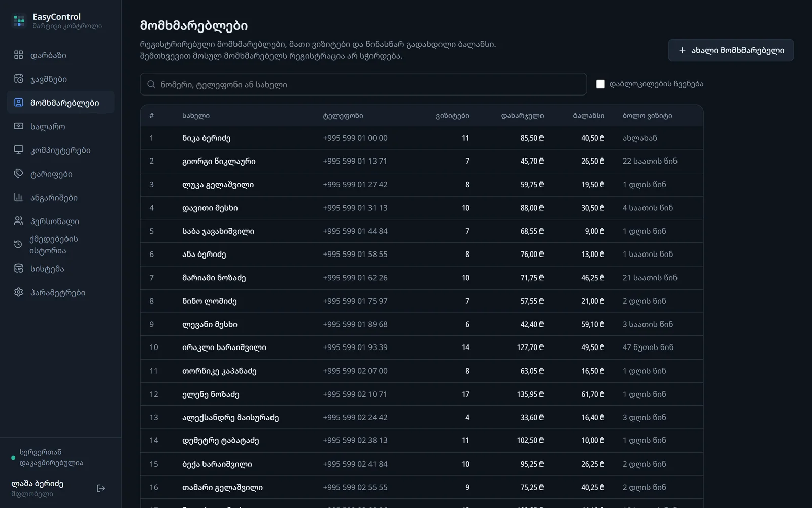The width and height of the screenshot is (812, 508).
Task: Click სერვერთან დაკავშირებულია status text
Action: tap(51, 457)
